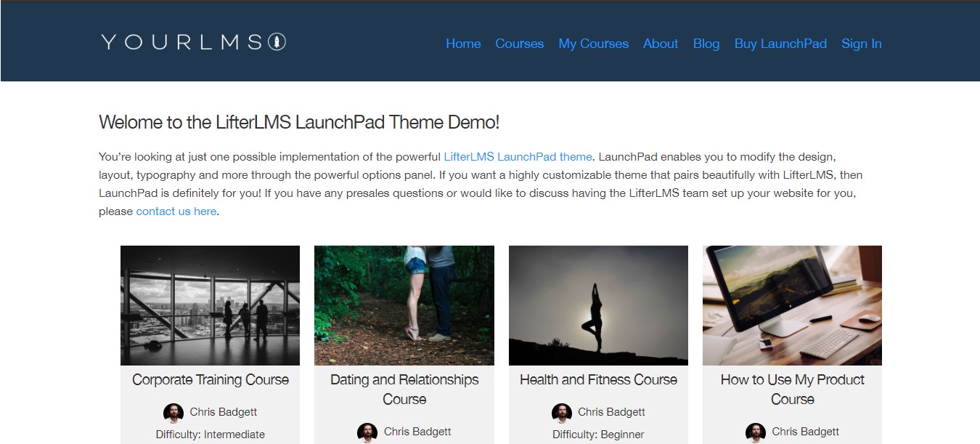Open Corporate Training Course thumbnail image

tap(210, 305)
